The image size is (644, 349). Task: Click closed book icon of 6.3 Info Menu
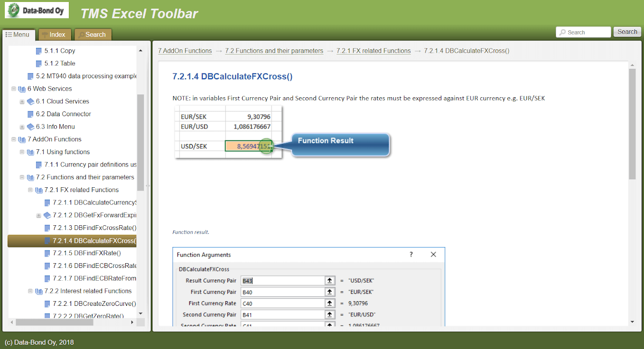[30, 127]
